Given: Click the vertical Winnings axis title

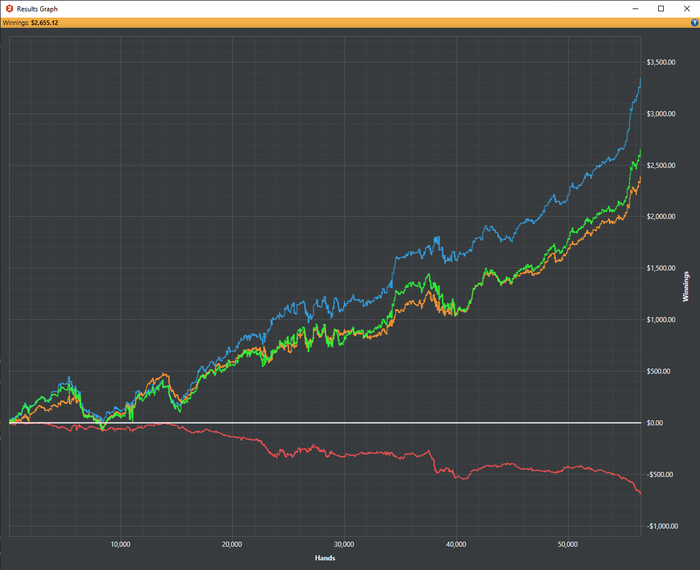Looking at the screenshot, I should [686, 287].
